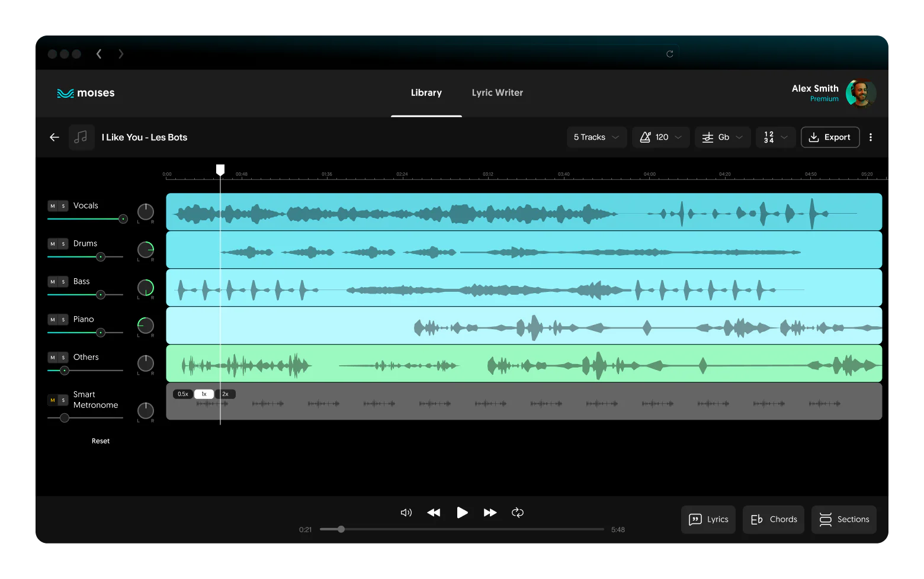Click the Piano waveform track
This screenshot has width=924, height=579.
pos(524,326)
